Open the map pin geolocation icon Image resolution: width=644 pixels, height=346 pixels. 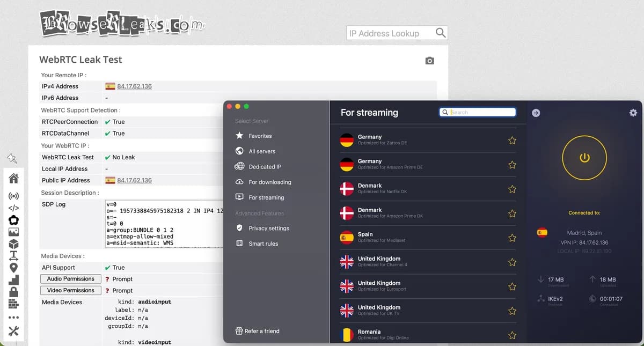click(x=13, y=268)
